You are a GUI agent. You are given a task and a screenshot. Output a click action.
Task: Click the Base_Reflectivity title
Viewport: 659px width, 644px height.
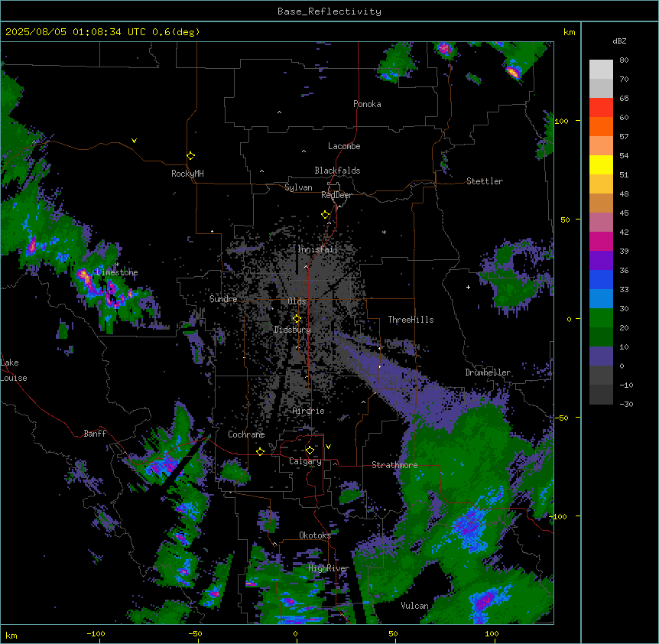329,11
